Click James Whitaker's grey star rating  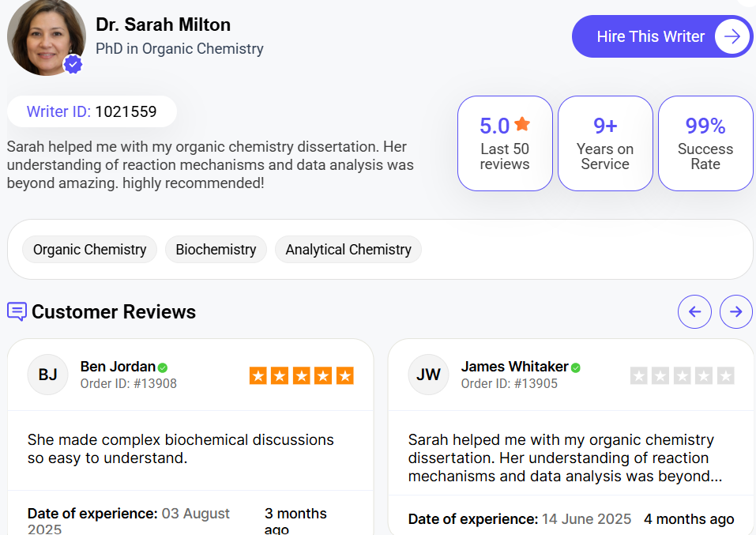click(683, 375)
